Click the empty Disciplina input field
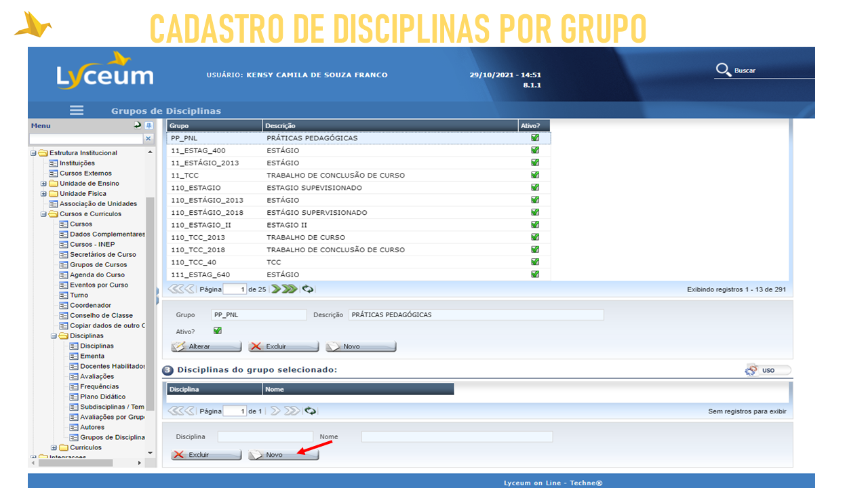This screenshot has height=488, width=868. click(265, 436)
